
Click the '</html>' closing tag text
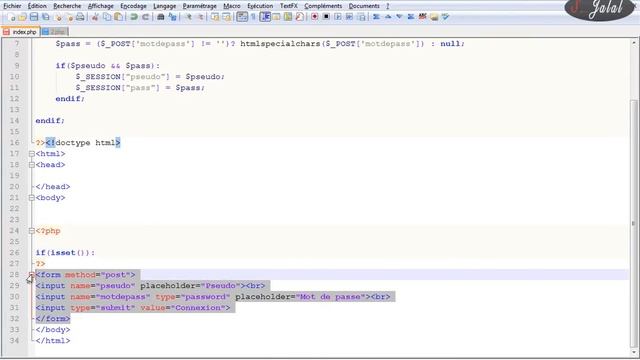click(53, 341)
